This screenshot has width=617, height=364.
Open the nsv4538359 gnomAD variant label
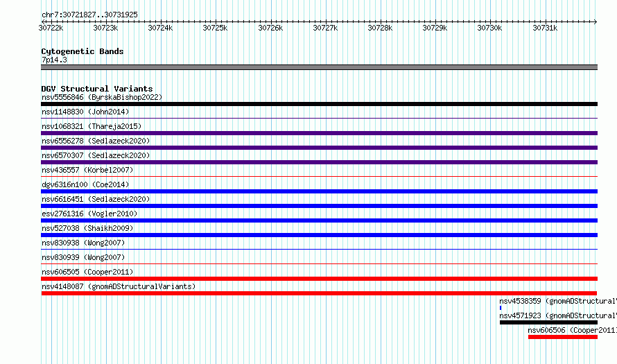point(558,301)
